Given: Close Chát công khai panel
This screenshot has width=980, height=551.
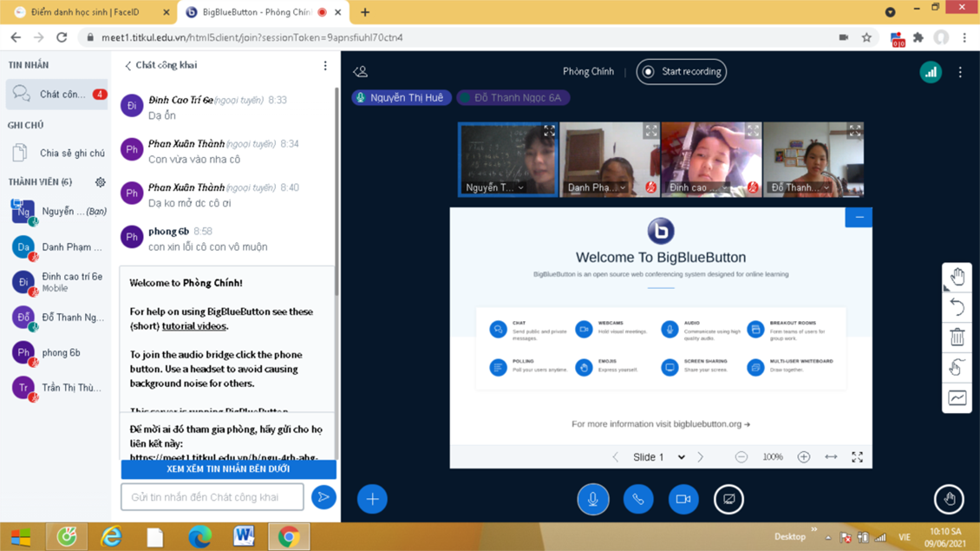Looking at the screenshot, I should click(x=161, y=65).
